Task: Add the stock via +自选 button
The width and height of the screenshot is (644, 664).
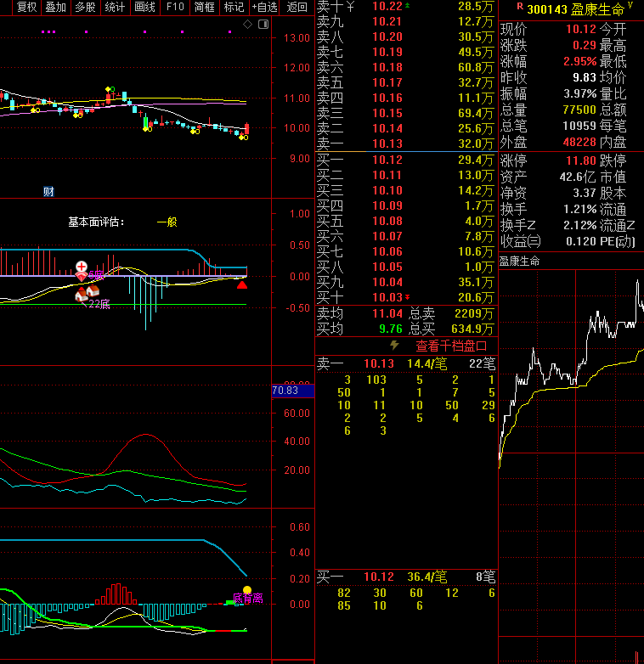Action: point(264,8)
